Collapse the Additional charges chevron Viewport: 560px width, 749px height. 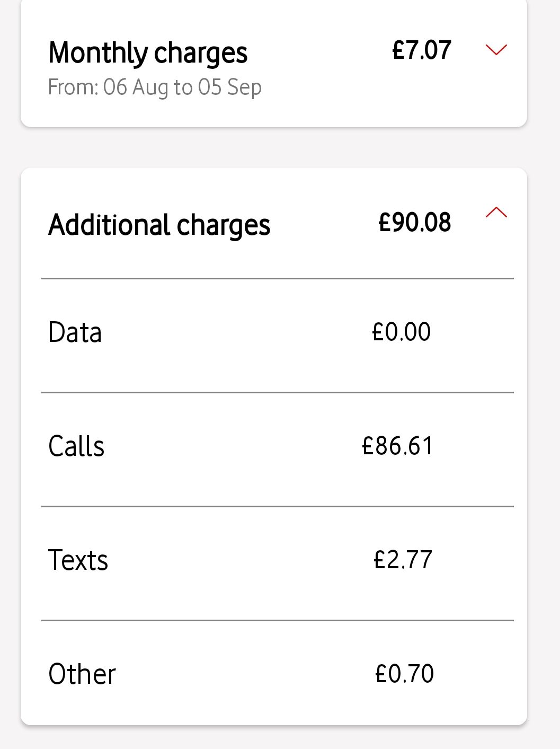pyautogui.click(x=496, y=213)
